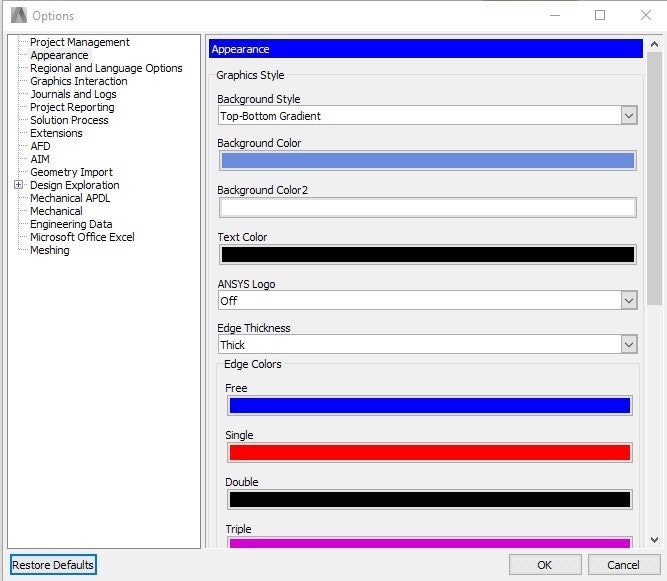Click the scrollbar down arrow
The image size is (667, 581).
tap(654, 540)
